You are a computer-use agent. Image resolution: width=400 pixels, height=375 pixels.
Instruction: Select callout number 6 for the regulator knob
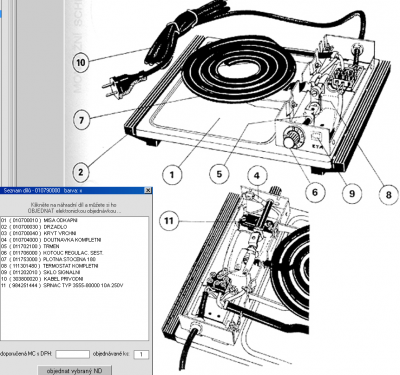pos(314,192)
